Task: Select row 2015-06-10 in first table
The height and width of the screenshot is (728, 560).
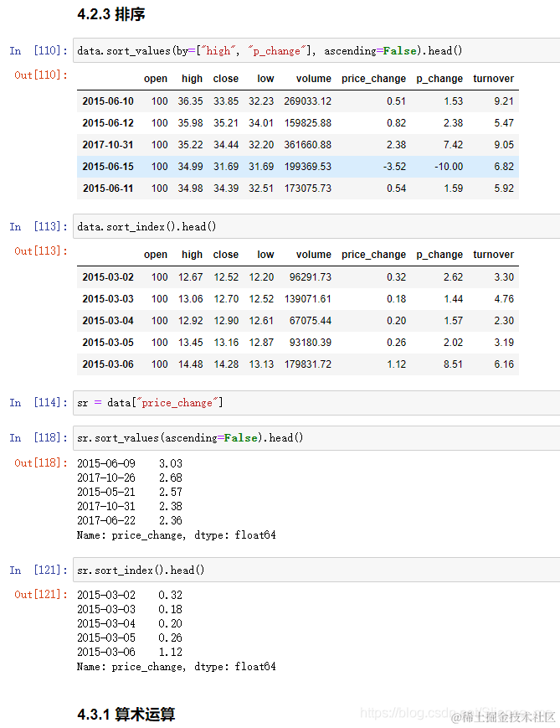Action: tap(298, 101)
